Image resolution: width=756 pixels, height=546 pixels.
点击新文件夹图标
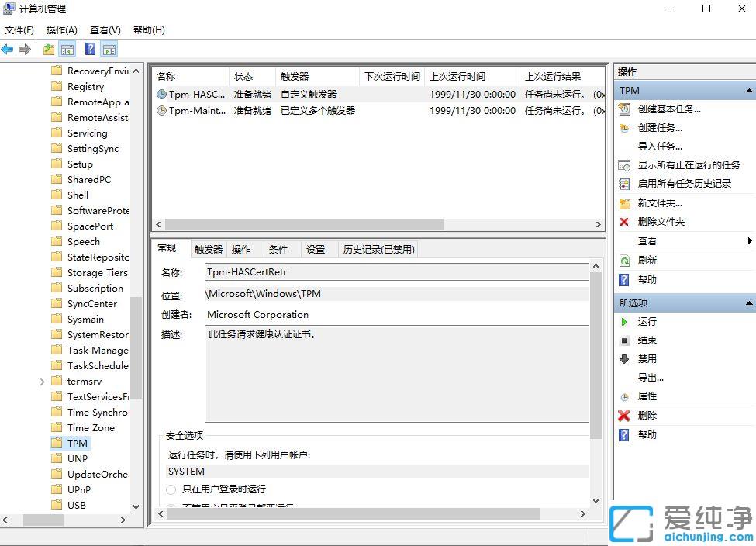pyautogui.click(x=625, y=202)
